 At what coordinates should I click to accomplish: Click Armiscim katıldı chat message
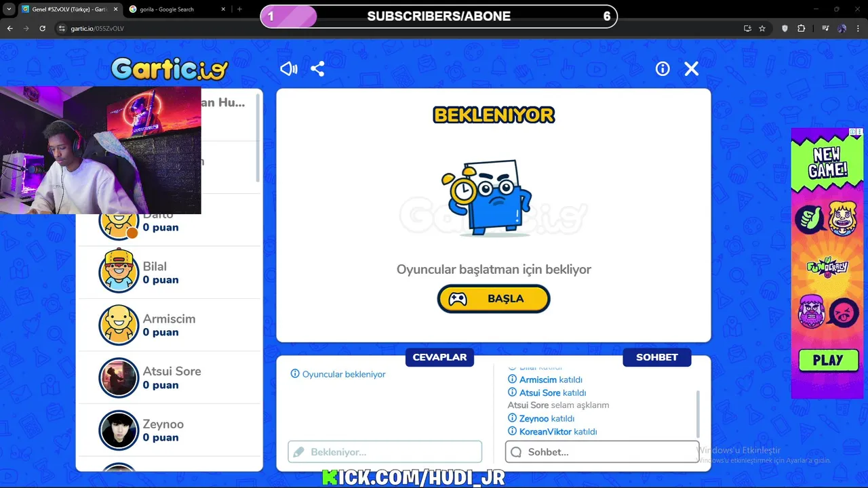pyautogui.click(x=545, y=380)
